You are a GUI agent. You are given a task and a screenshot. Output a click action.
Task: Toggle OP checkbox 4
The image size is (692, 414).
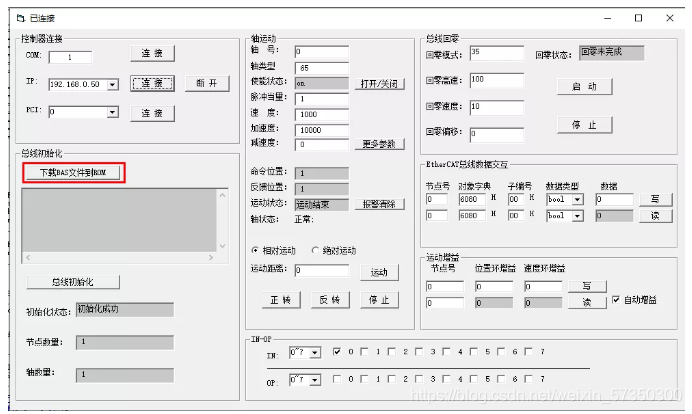pos(446,379)
